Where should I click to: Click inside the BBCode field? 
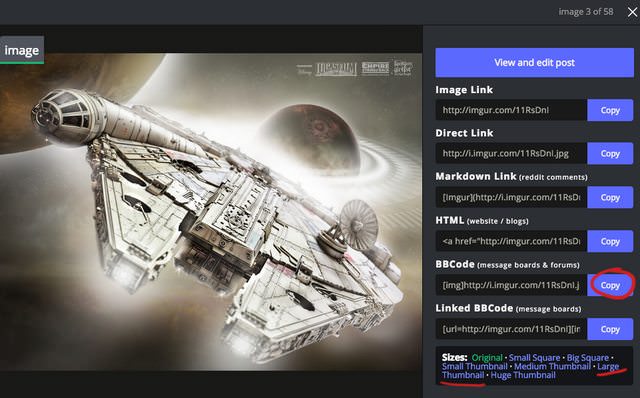pos(511,285)
